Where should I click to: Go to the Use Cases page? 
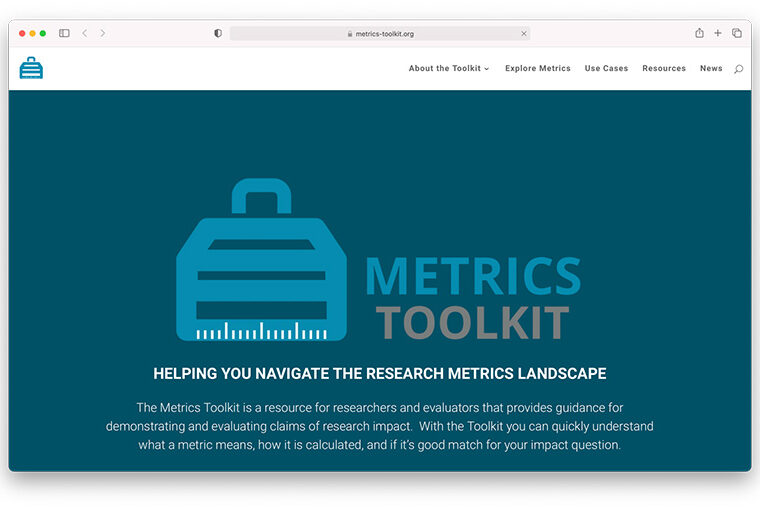pyautogui.click(x=606, y=68)
